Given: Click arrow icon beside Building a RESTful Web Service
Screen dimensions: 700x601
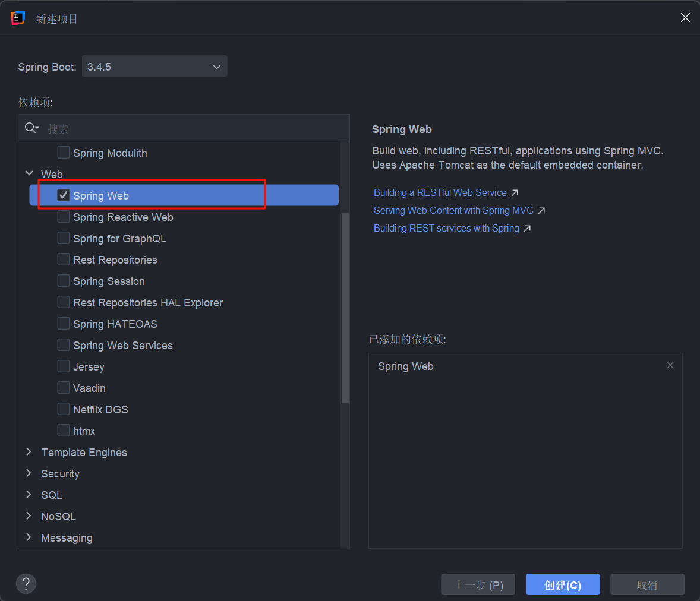Looking at the screenshot, I should pyautogui.click(x=515, y=193).
